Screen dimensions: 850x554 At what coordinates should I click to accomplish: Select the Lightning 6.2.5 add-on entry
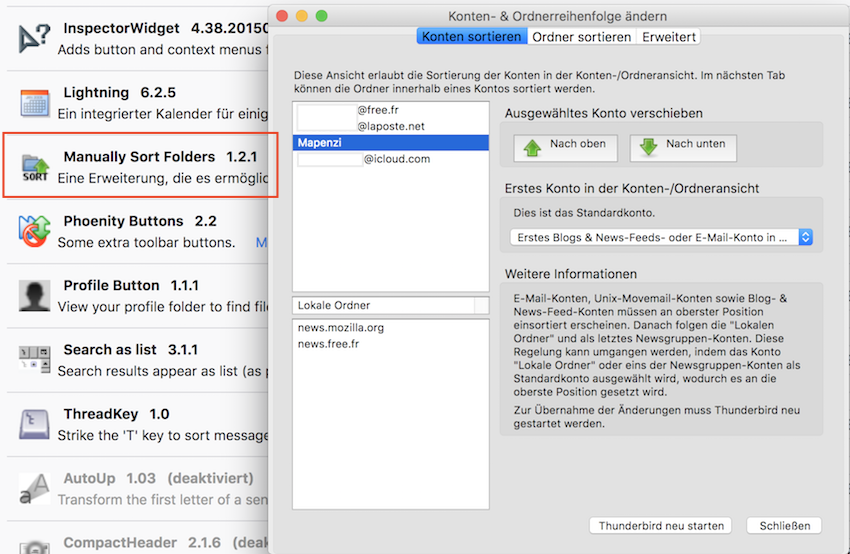(138, 103)
